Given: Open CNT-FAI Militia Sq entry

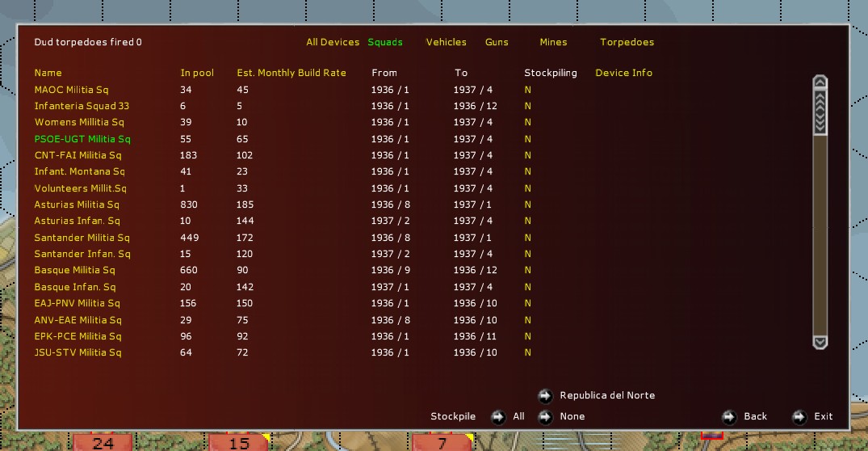Looking at the screenshot, I should tap(78, 155).
